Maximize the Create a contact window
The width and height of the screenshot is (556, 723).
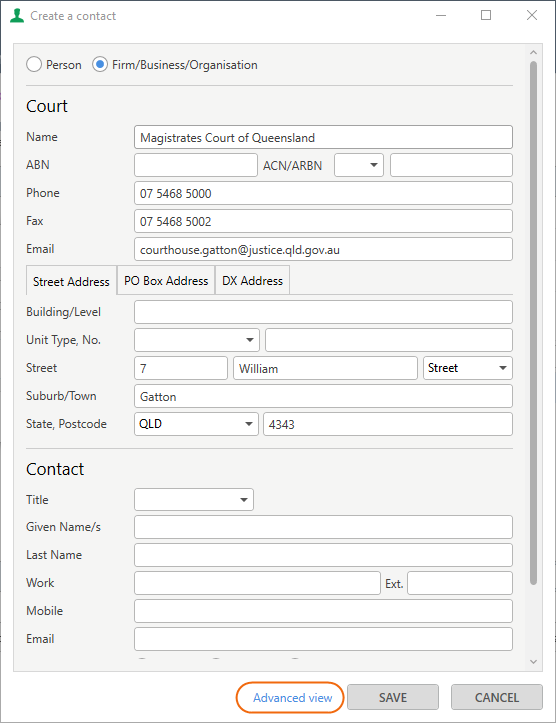click(x=486, y=15)
